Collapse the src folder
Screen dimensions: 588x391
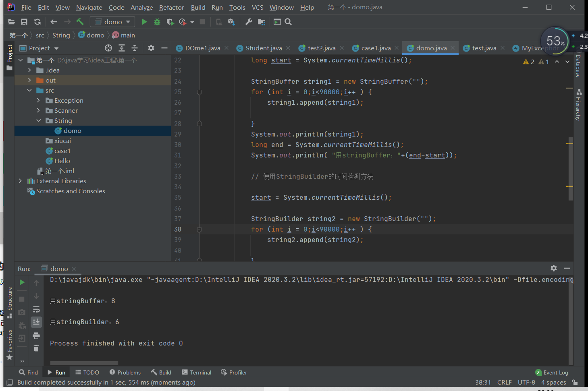point(29,90)
